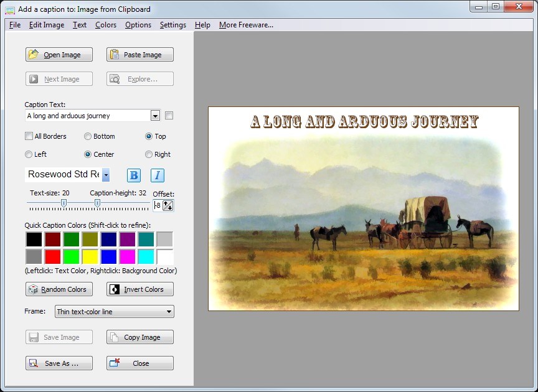Click the Offset spinner arrows

tap(168, 205)
